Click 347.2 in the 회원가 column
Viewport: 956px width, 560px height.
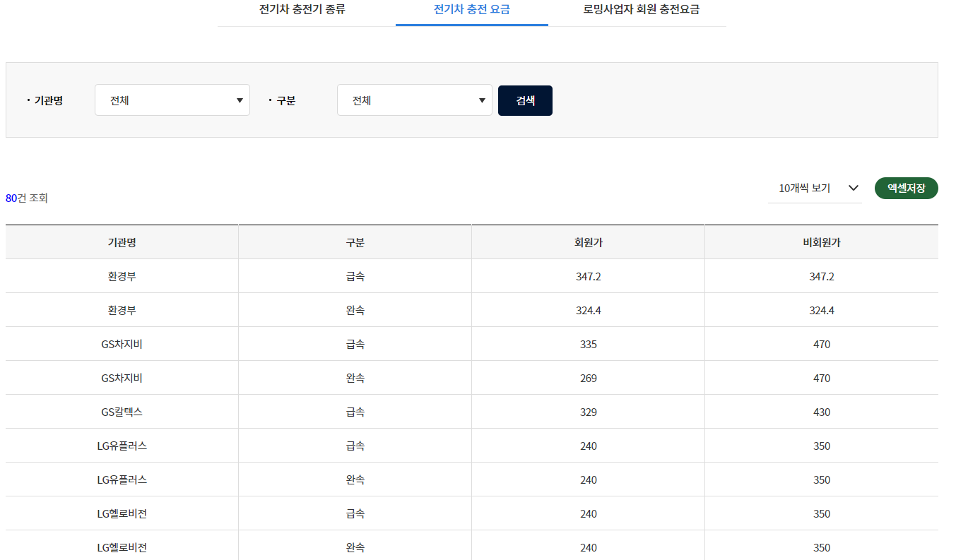point(589,276)
